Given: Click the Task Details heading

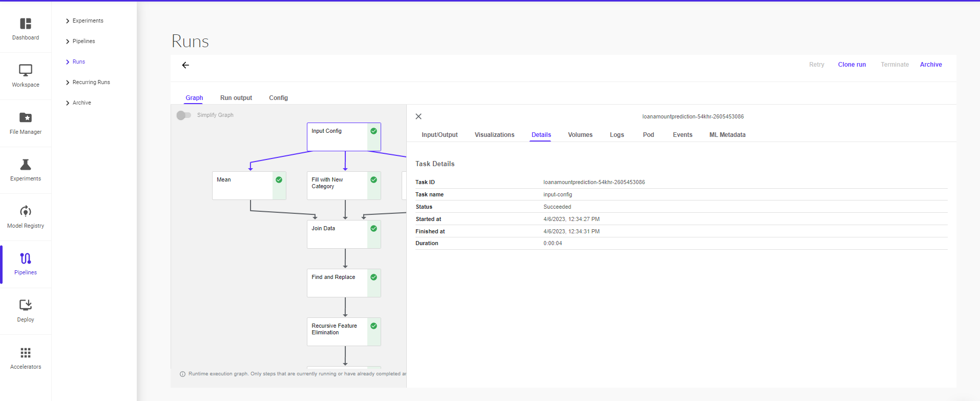Looking at the screenshot, I should pyautogui.click(x=435, y=164).
